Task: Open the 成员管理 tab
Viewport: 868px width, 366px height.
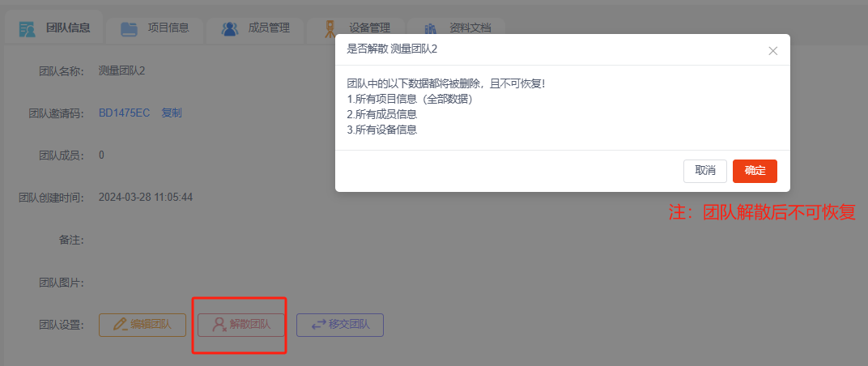Action: (x=269, y=28)
